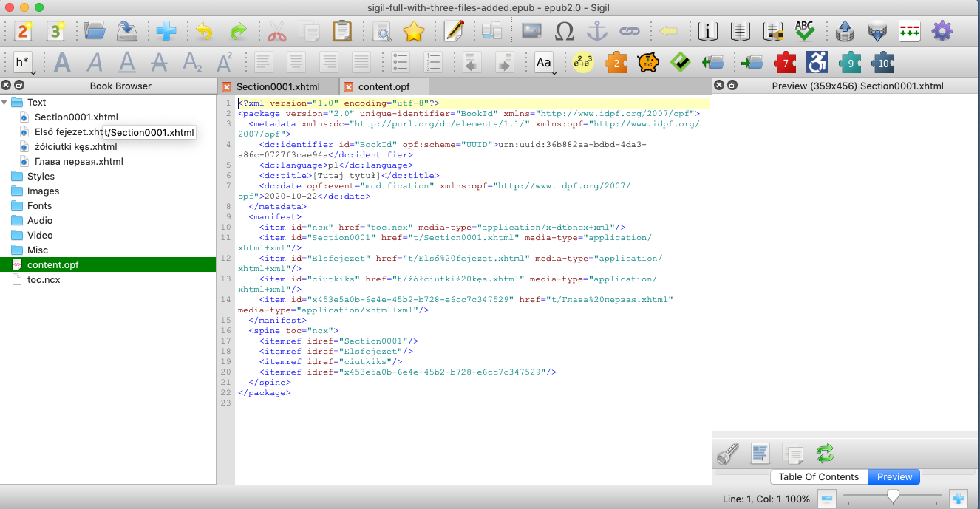Run the orange puzzle plugin number 2

pyautogui.click(x=616, y=63)
